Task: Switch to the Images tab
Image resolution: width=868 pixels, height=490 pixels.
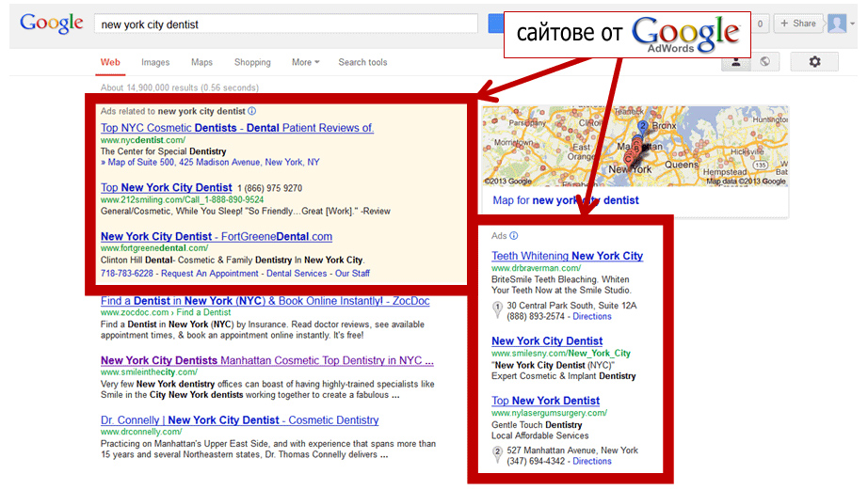Action: click(x=155, y=62)
